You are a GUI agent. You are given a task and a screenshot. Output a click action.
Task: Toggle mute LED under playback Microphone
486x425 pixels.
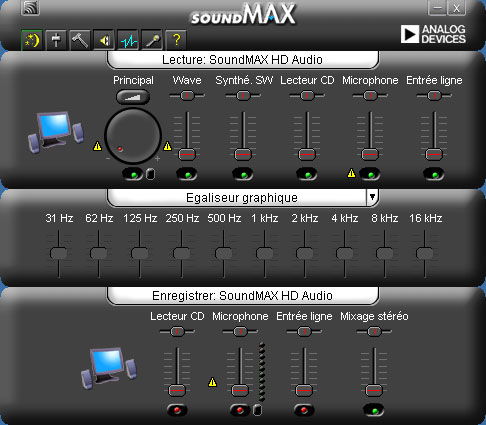pyautogui.click(x=370, y=174)
